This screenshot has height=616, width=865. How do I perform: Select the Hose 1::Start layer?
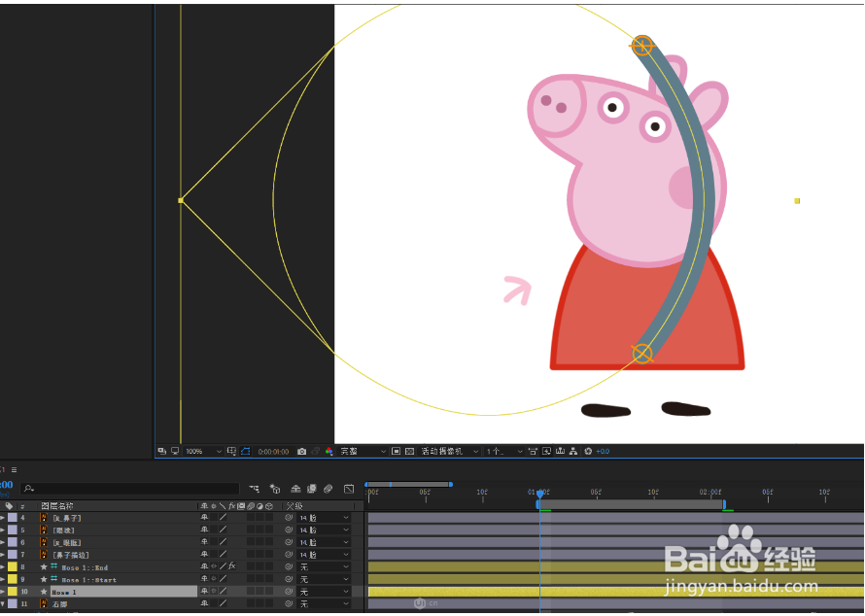pyautogui.click(x=88, y=580)
